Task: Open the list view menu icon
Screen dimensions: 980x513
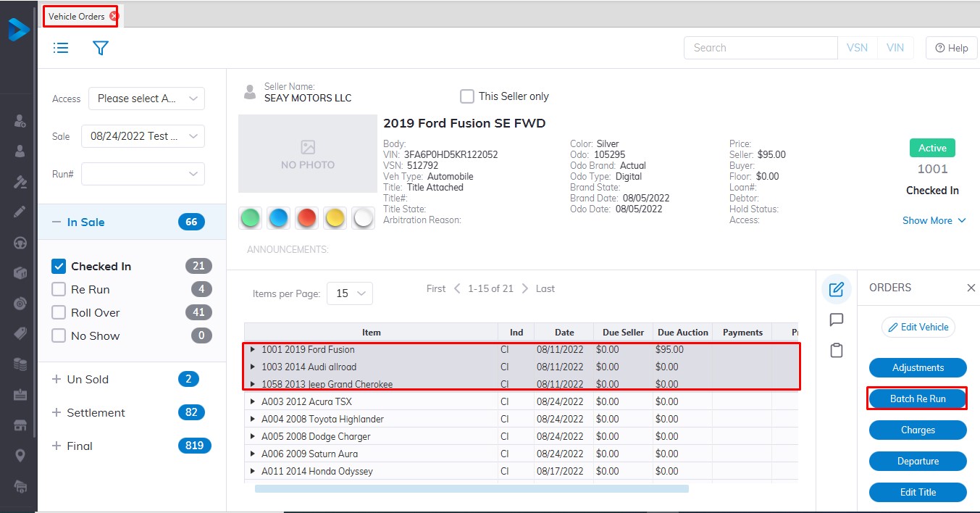Action: [x=61, y=48]
